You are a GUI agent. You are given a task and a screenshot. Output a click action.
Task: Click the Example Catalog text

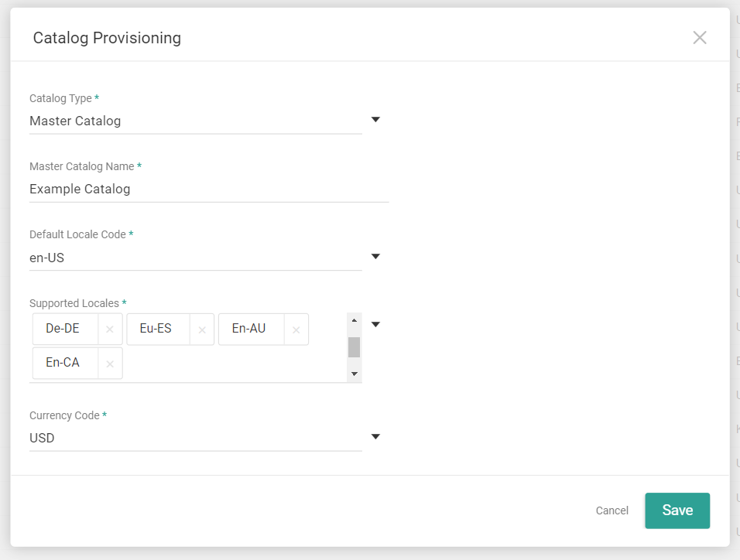point(80,189)
